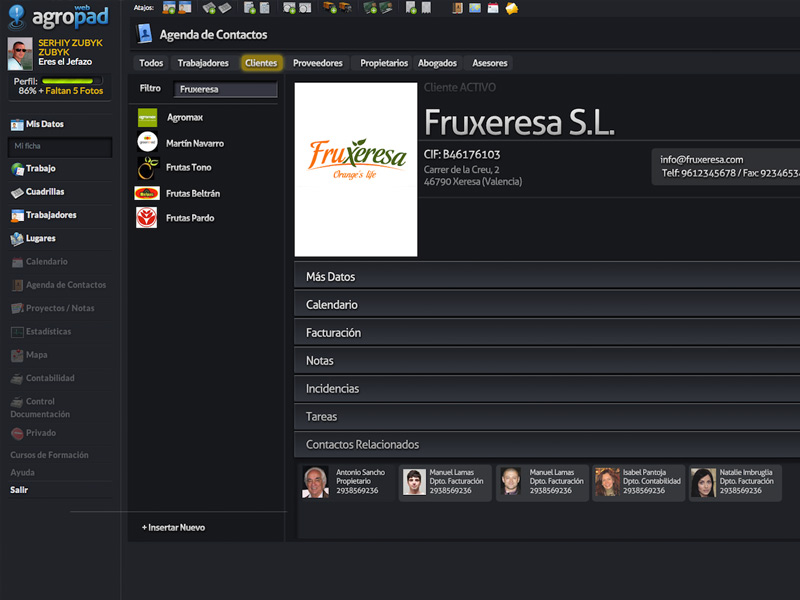Click the yellow speech bubble shortcut icon
The width and height of the screenshot is (800, 600).
(512, 8)
